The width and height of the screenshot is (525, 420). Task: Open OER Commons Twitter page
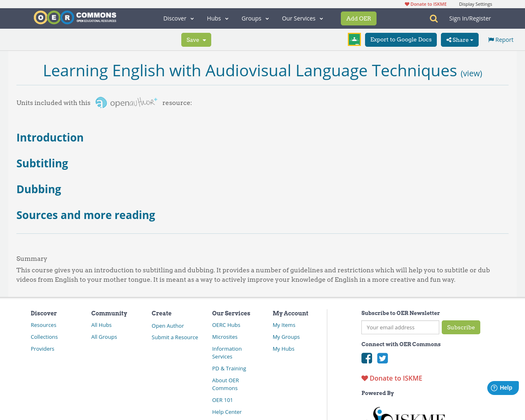(x=382, y=357)
